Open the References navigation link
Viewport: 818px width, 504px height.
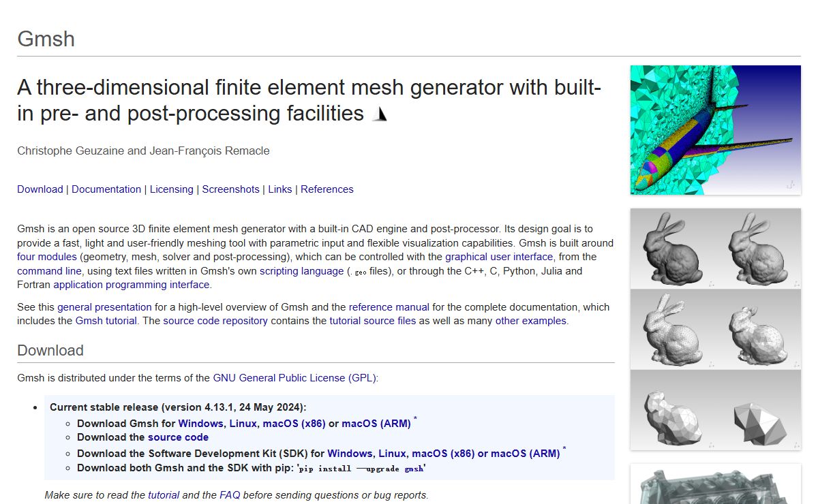click(327, 189)
